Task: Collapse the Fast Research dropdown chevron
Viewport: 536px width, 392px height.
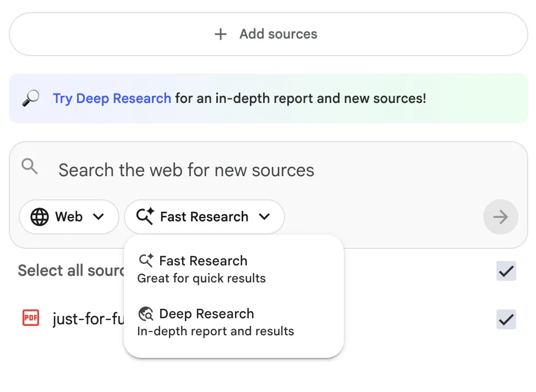Action: click(x=264, y=217)
